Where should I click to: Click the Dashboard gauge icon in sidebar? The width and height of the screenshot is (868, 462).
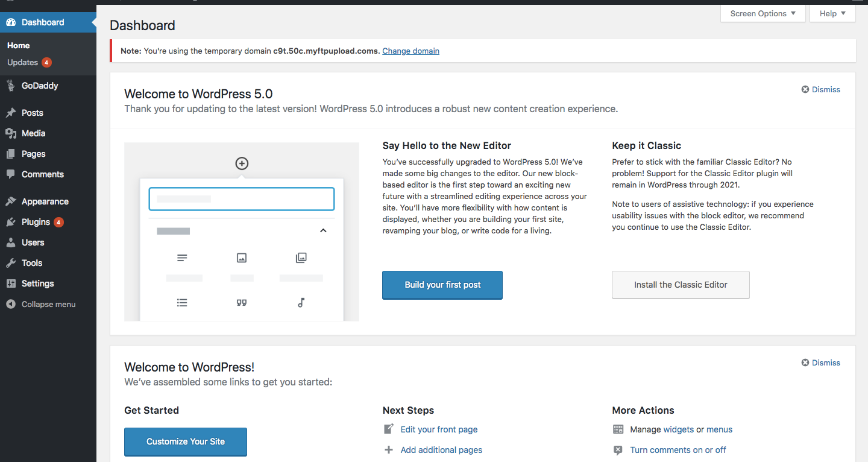pyautogui.click(x=11, y=22)
